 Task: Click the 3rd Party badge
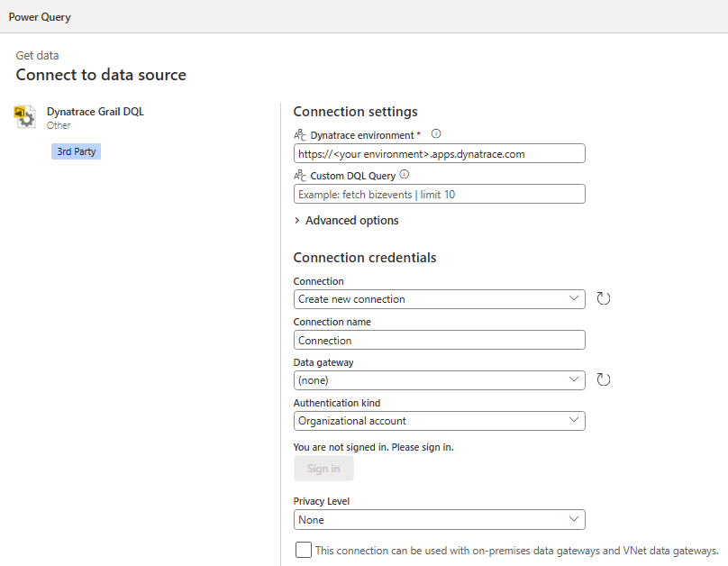click(x=77, y=151)
